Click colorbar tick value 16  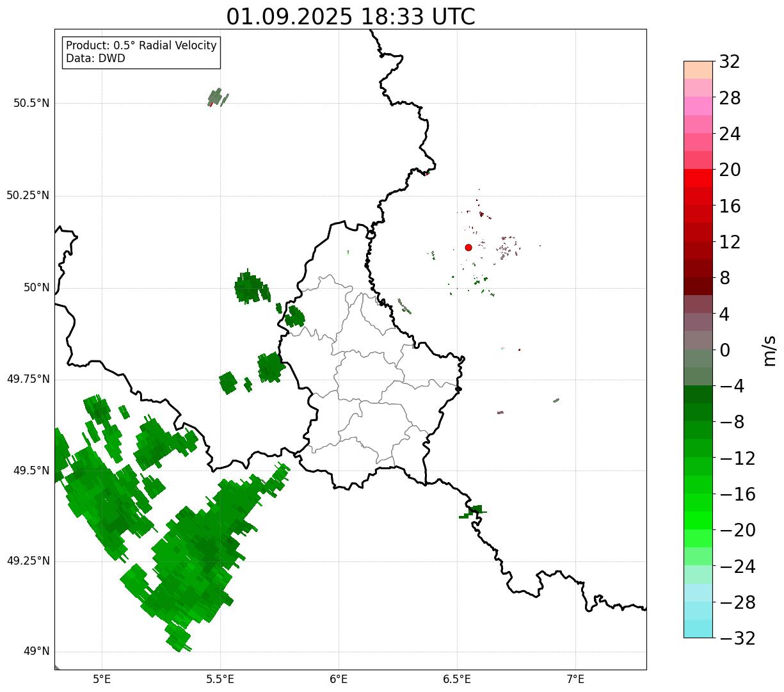coord(730,206)
